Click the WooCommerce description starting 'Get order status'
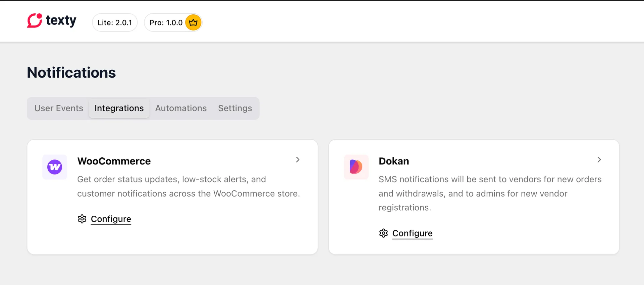644x285 pixels. (x=189, y=186)
